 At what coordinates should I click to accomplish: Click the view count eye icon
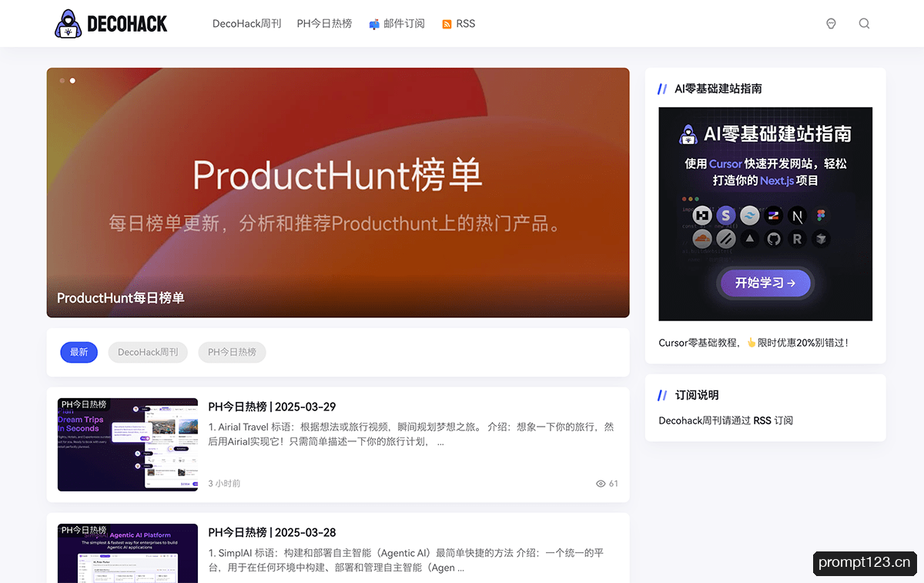pyautogui.click(x=601, y=484)
